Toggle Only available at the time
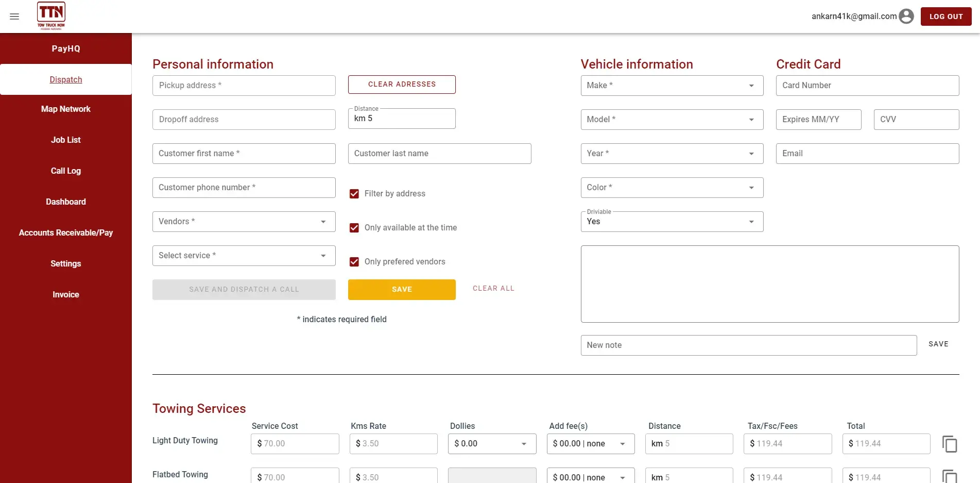The width and height of the screenshot is (980, 483). 354,228
